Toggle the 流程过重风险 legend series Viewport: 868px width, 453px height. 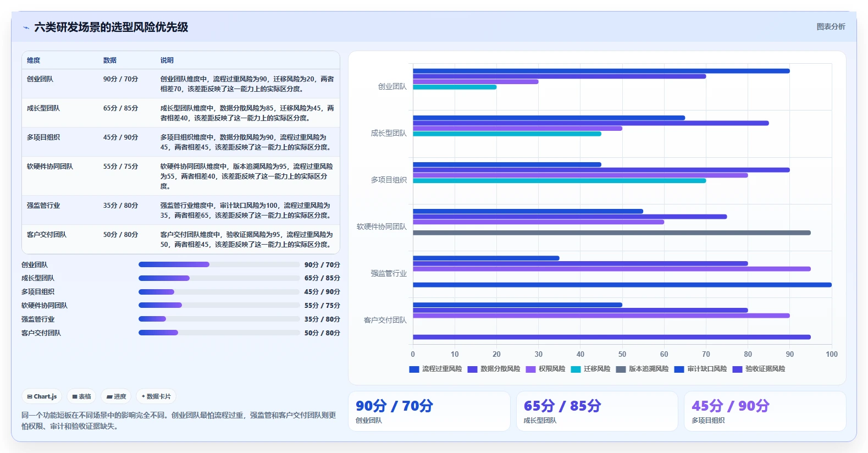tap(435, 369)
